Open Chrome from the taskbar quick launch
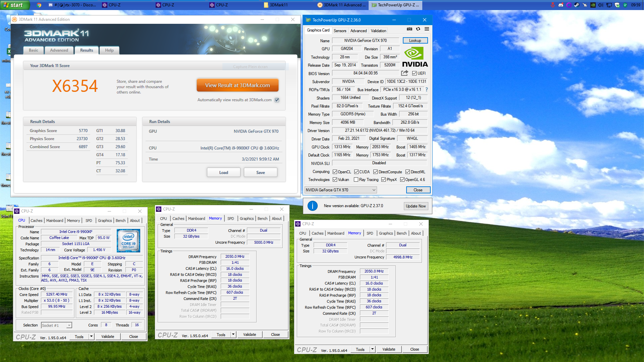 [x=39, y=5]
